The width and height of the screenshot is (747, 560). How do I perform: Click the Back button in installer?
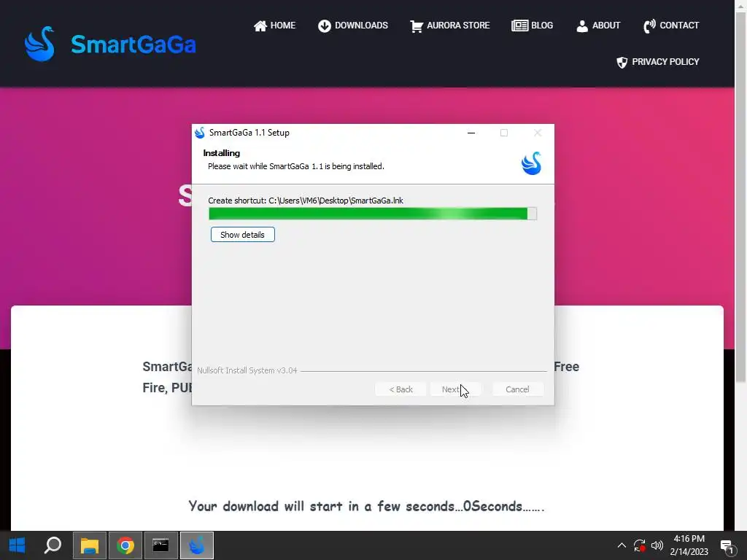click(x=400, y=389)
